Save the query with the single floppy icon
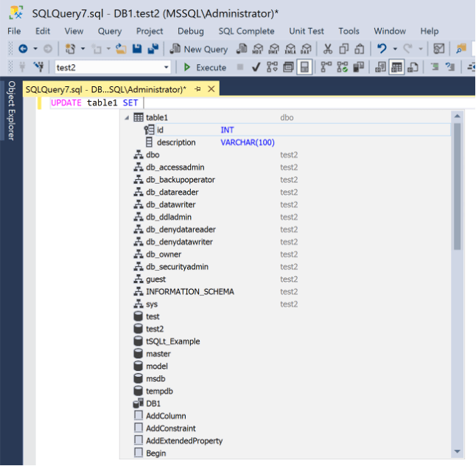The height and width of the screenshot is (466, 476). (x=137, y=49)
